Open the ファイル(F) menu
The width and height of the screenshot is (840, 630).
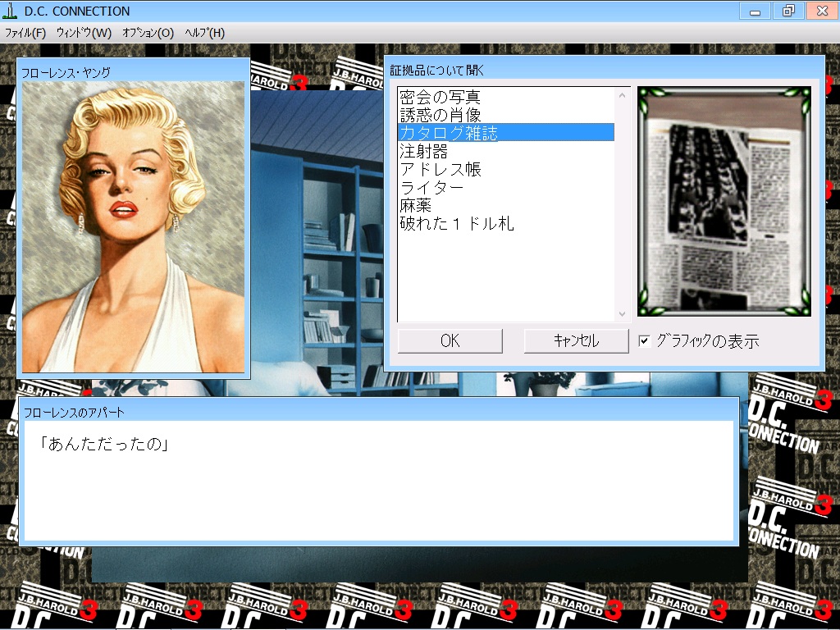coord(25,33)
